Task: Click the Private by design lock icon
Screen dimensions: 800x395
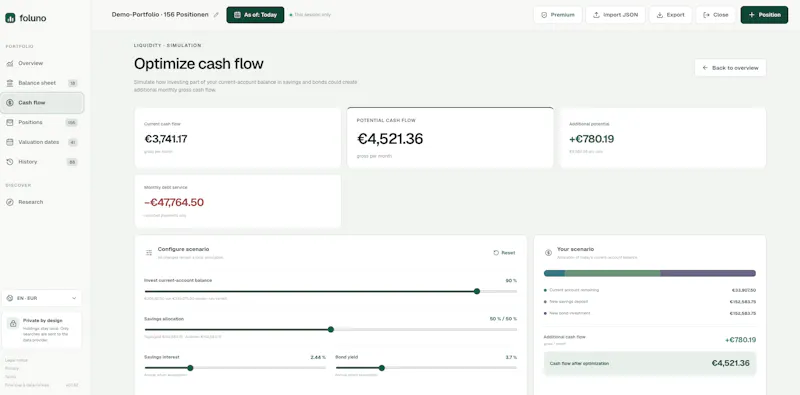Action: point(13,324)
